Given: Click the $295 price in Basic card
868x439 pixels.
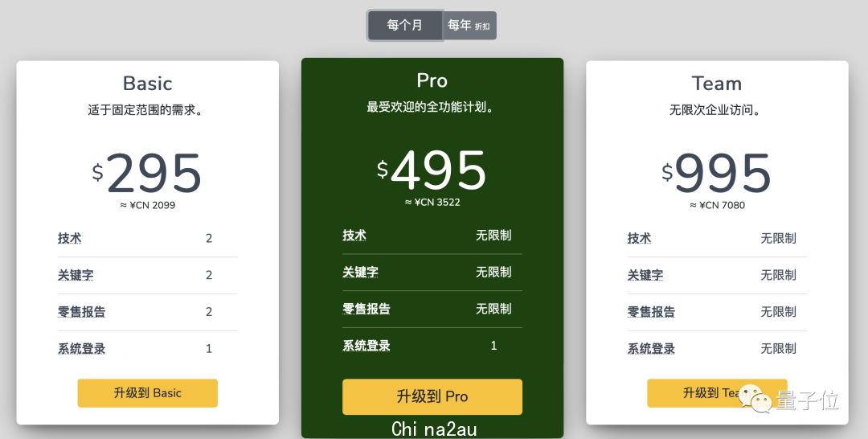Looking at the screenshot, I should click(x=147, y=174).
